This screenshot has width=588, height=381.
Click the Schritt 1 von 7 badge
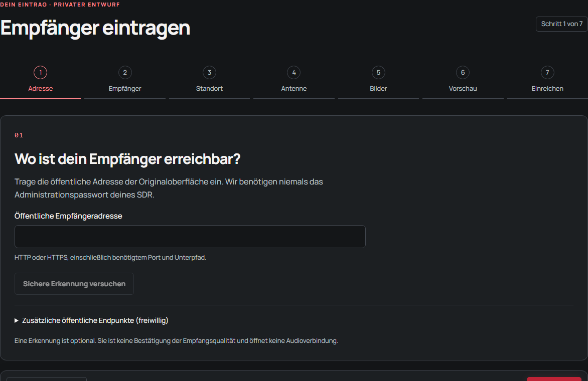click(x=561, y=24)
